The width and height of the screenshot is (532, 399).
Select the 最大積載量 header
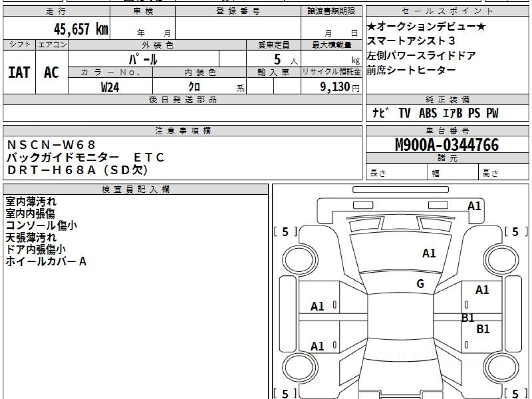331,45
